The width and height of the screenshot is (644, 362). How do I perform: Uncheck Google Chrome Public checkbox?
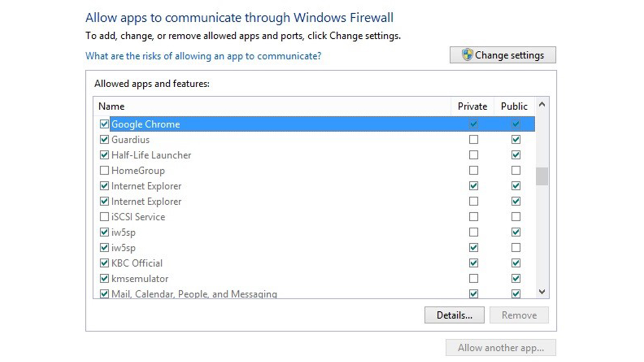[x=516, y=124]
